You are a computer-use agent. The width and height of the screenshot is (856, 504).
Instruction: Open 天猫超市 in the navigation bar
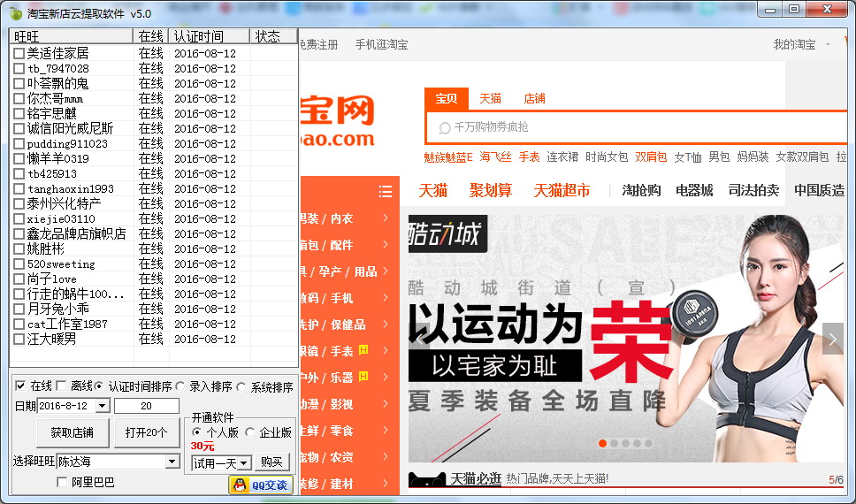tap(562, 191)
